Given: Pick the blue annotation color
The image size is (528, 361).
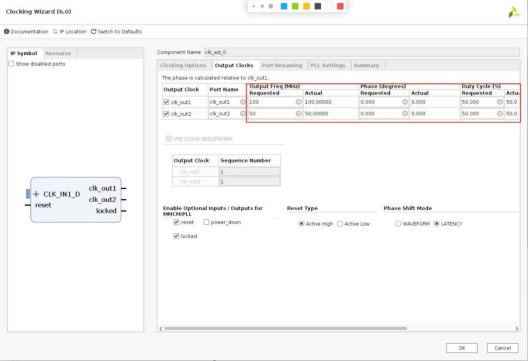Looking at the screenshot, I should pos(284,6).
